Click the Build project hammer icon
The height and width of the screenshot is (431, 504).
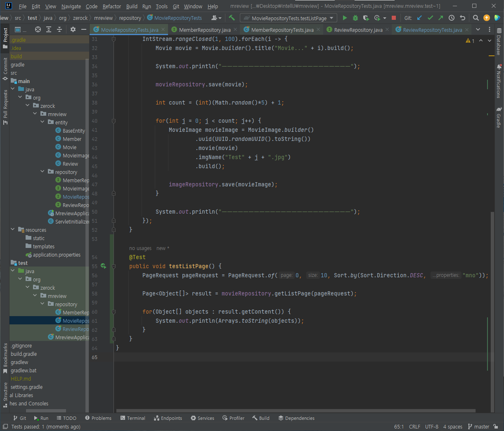[232, 18]
